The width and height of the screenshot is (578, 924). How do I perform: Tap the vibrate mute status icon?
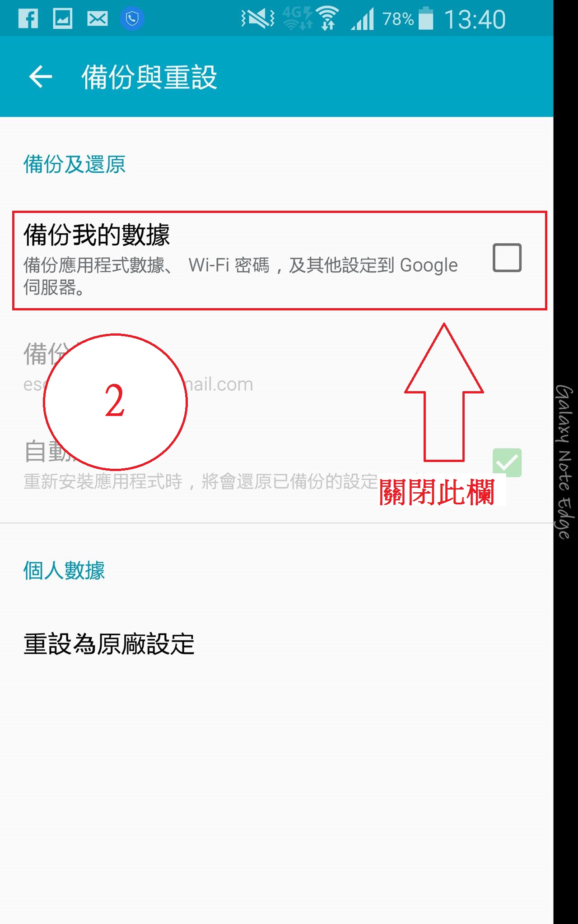pos(258,18)
